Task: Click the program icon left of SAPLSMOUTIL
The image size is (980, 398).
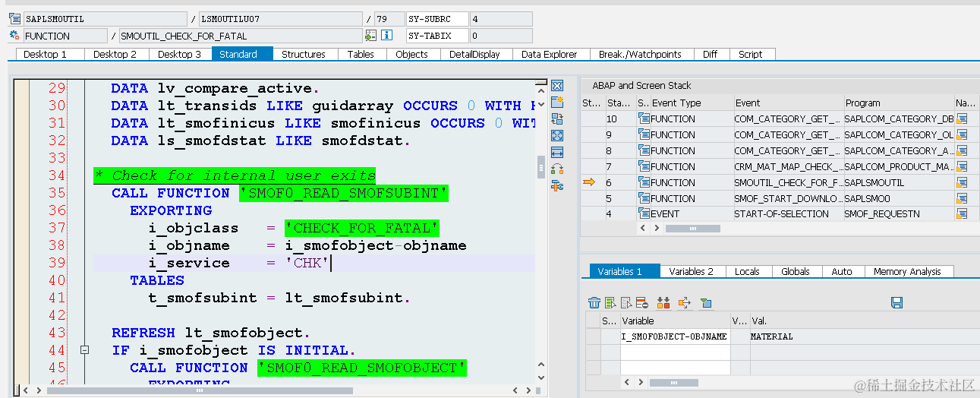Action: 14,19
